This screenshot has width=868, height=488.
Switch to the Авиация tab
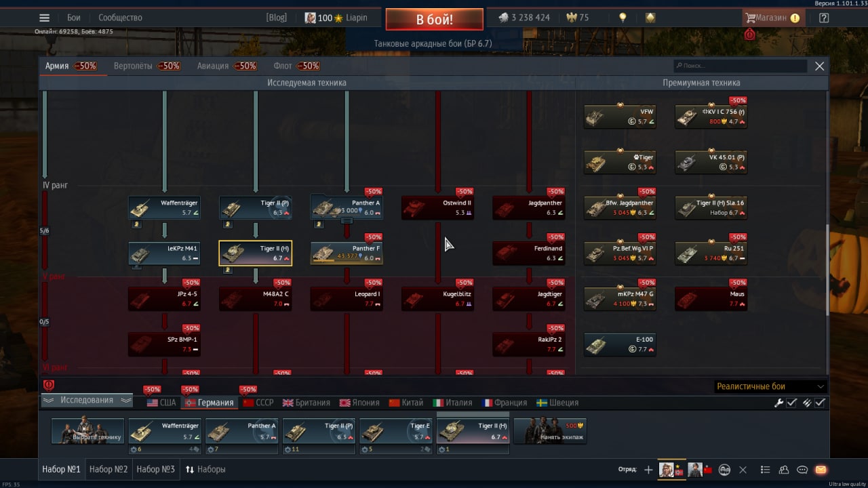click(212, 66)
